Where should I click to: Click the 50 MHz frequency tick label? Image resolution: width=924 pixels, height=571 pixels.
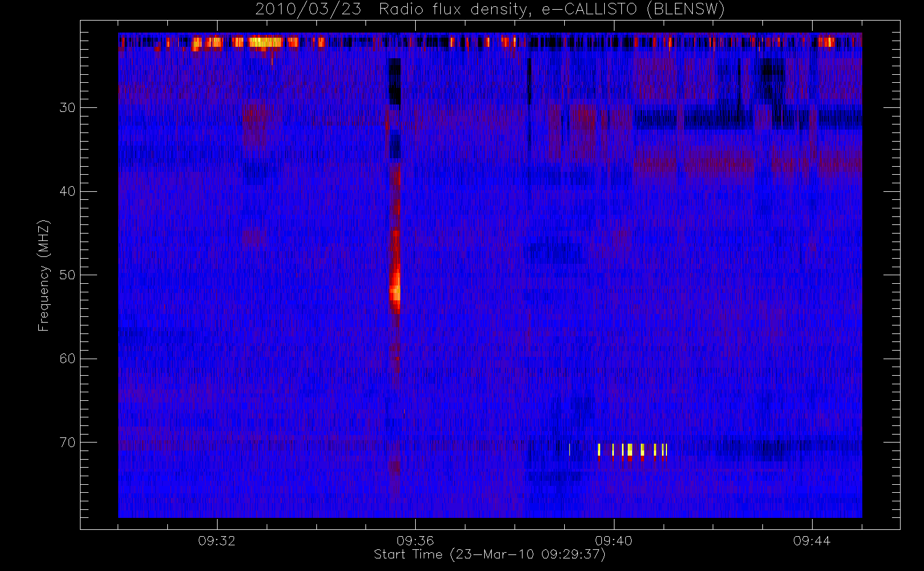67,275
